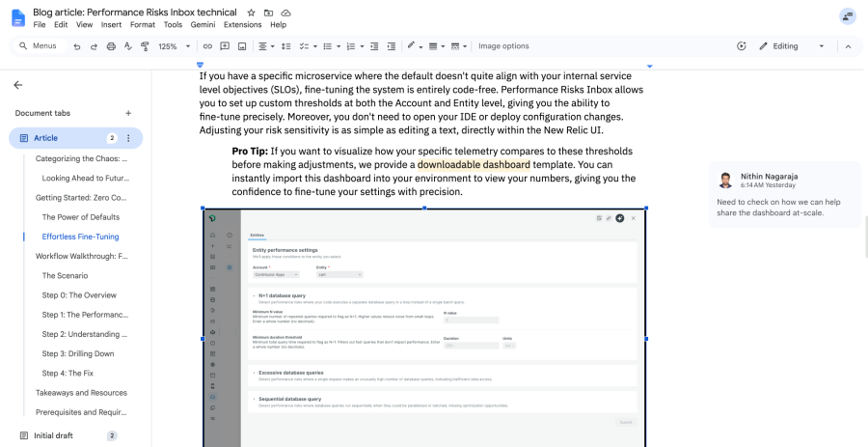This screenshot has width=868, height=447.
Task: Star this document
Action: coord(251,13)
